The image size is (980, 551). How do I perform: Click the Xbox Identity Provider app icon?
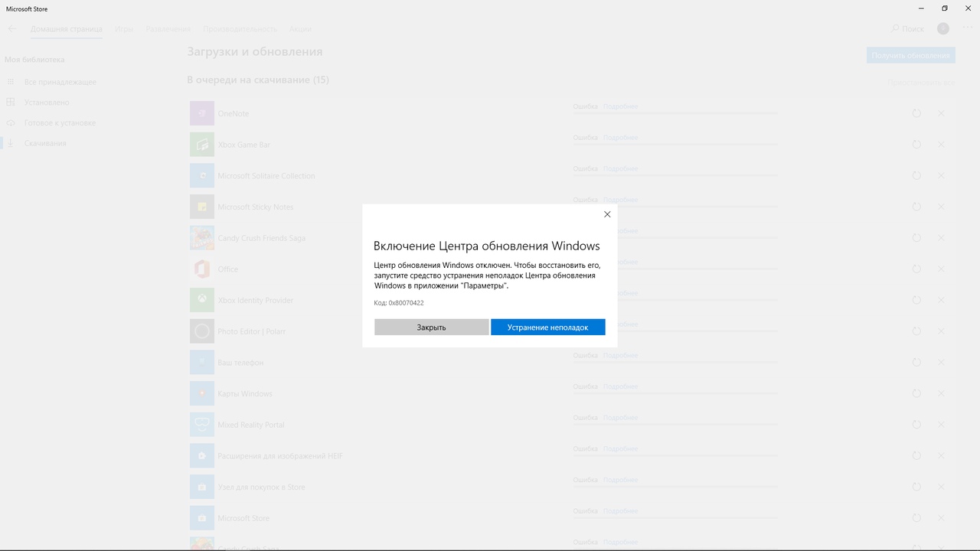coord(202,300)
